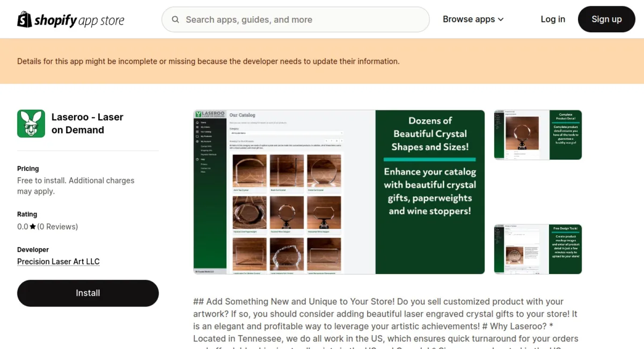Image resolution: width=644 pixels, height=349 pixels.
Task: Focus the 'Search apps, guides, and more' field
Action: point(301,20)
